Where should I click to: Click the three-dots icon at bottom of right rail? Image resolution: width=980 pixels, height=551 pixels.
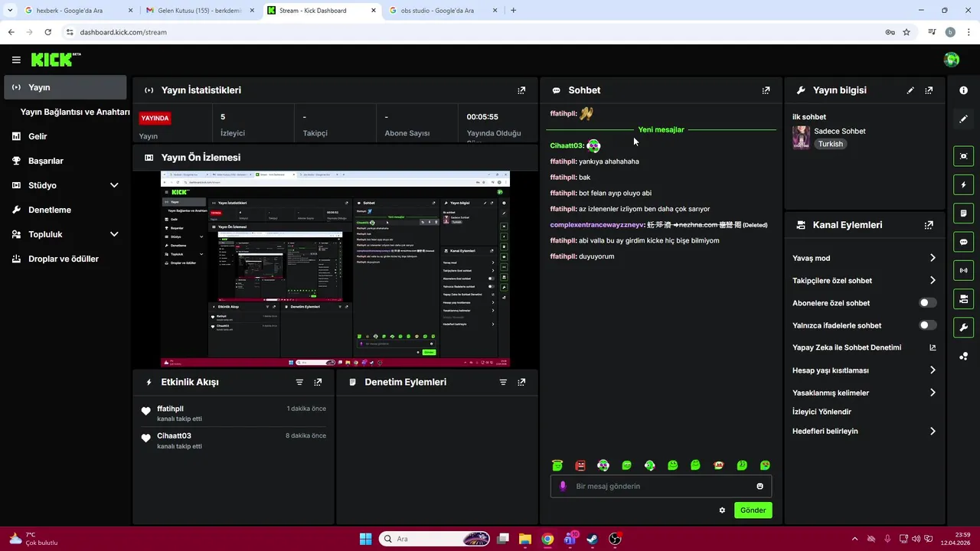coord(963,356)
